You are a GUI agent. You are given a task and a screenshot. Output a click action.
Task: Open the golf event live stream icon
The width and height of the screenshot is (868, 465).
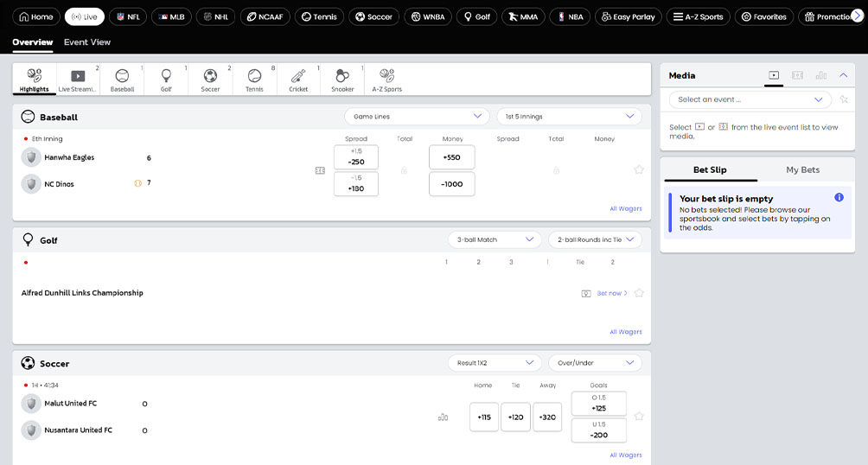[586, 293]
